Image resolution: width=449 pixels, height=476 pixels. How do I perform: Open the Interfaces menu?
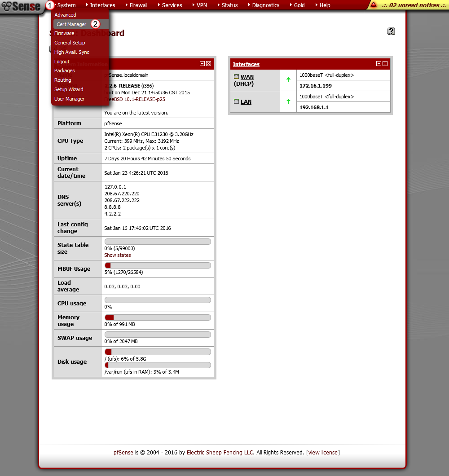point(102,5)
